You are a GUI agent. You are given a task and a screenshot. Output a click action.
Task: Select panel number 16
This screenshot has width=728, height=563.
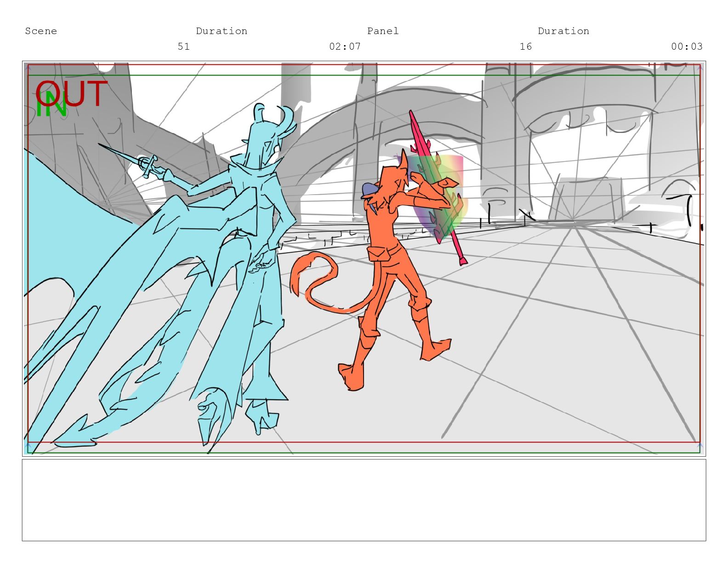point(526,46)
